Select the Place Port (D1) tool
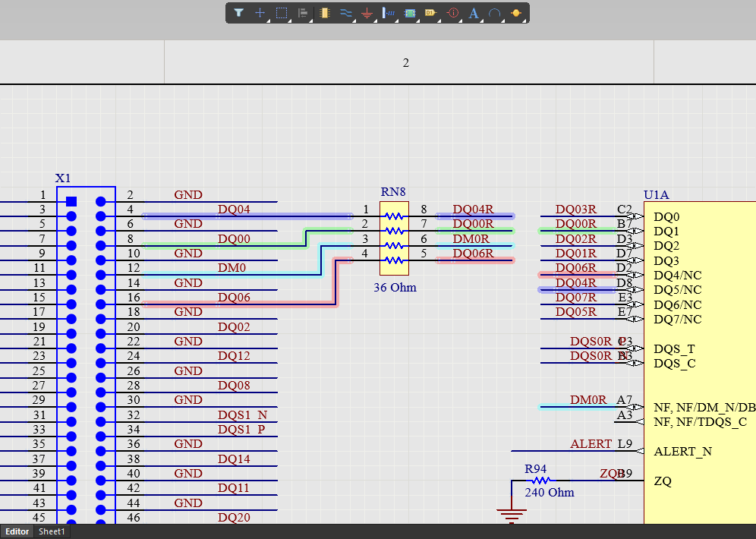Screen dimensions: 756x539 430,13
